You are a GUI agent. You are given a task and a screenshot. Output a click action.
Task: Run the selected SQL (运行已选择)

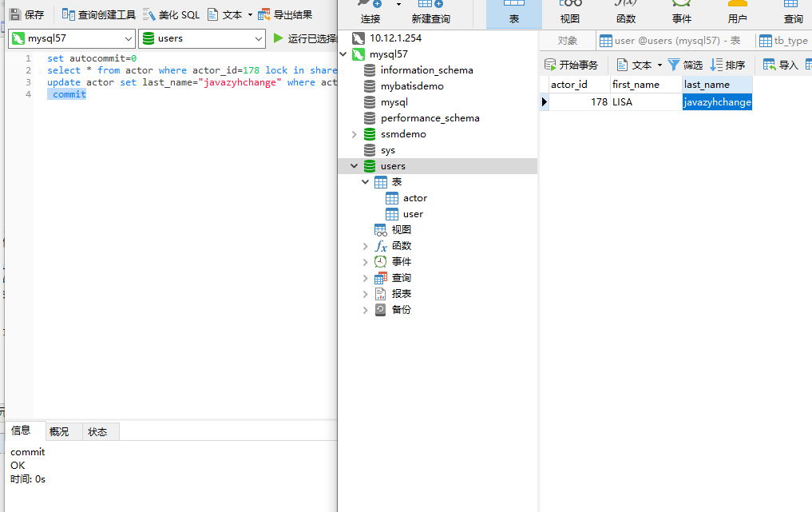(304, 38)
